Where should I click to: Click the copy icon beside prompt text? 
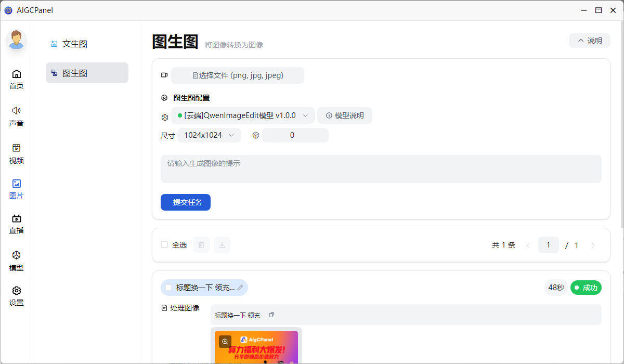[271, 315]
